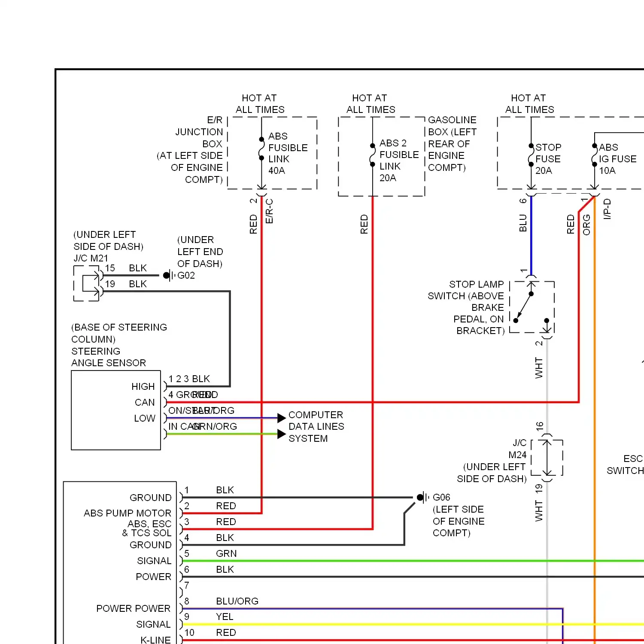Click pin 6 'BLK' wire label

(225, 569)
